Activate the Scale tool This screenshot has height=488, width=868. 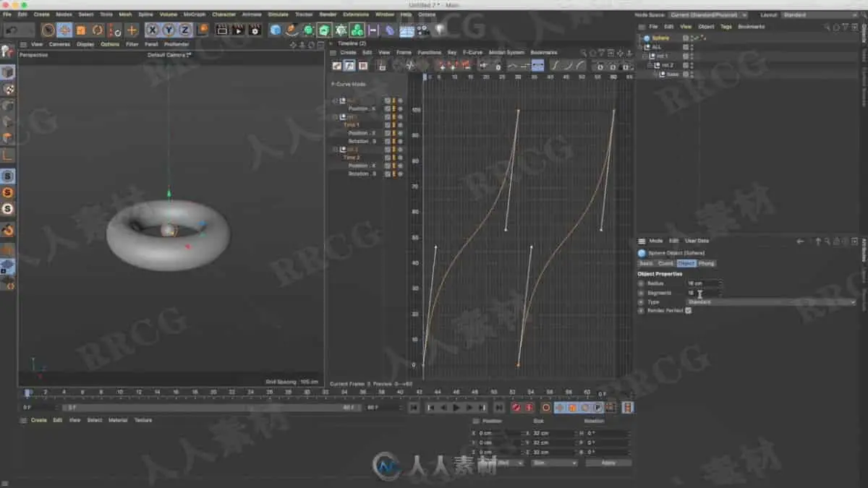pyautogui.click(x=81, y=30)
